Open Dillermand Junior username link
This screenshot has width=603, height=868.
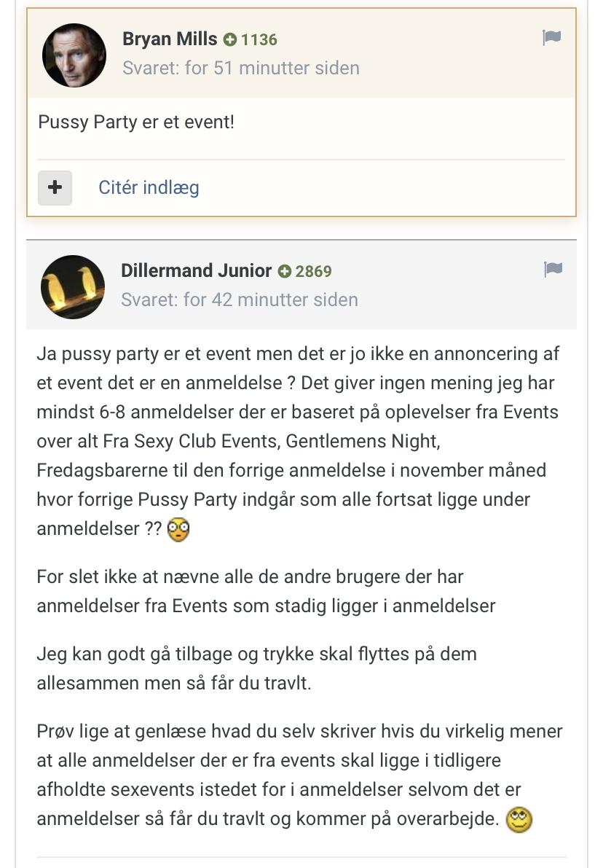click(196, 270)
